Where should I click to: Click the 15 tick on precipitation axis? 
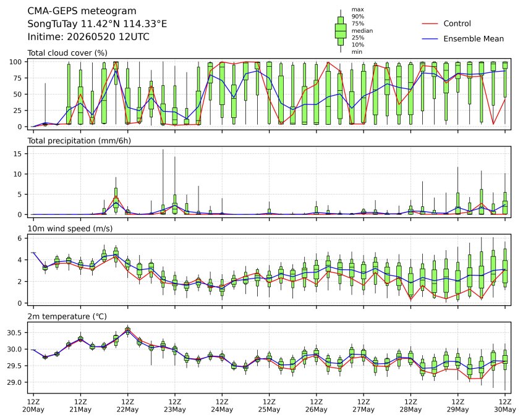(x=18, y=154)
